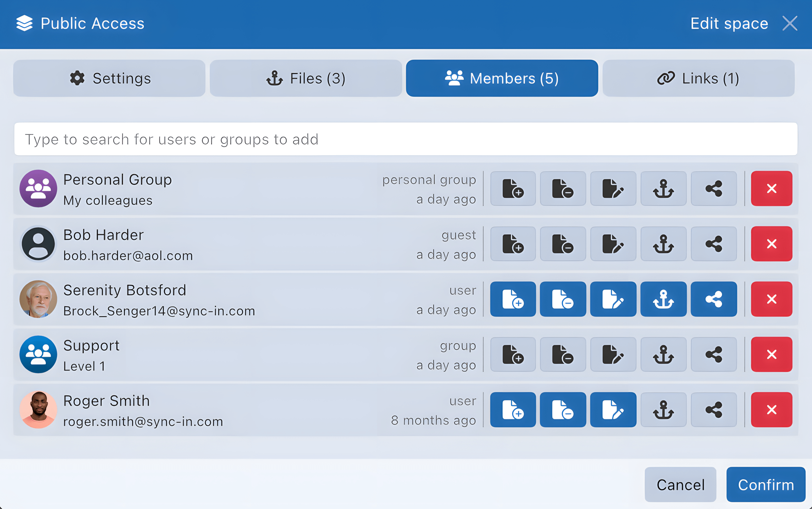Viewport: 812px width, 509px height.
Task: Click Serenity Botsford's avatar photo
Action: [38, 299]
